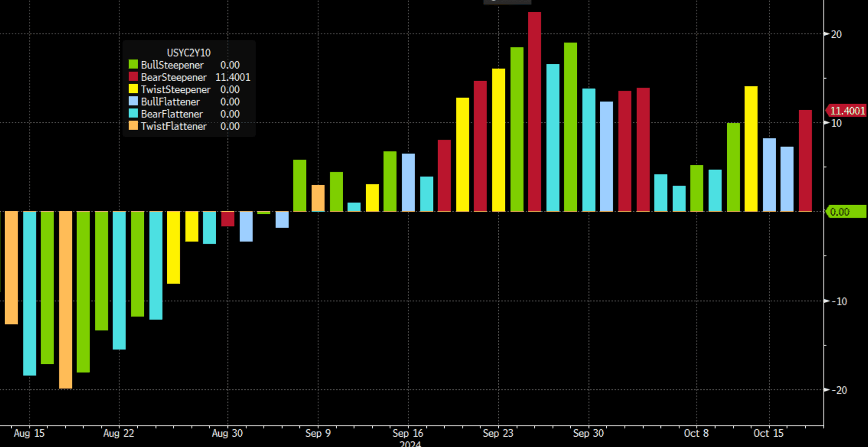The height and width of the screenshot is (447, 868).
Task: Click the Sep 30 date label
Action: (x=588, y=433)
